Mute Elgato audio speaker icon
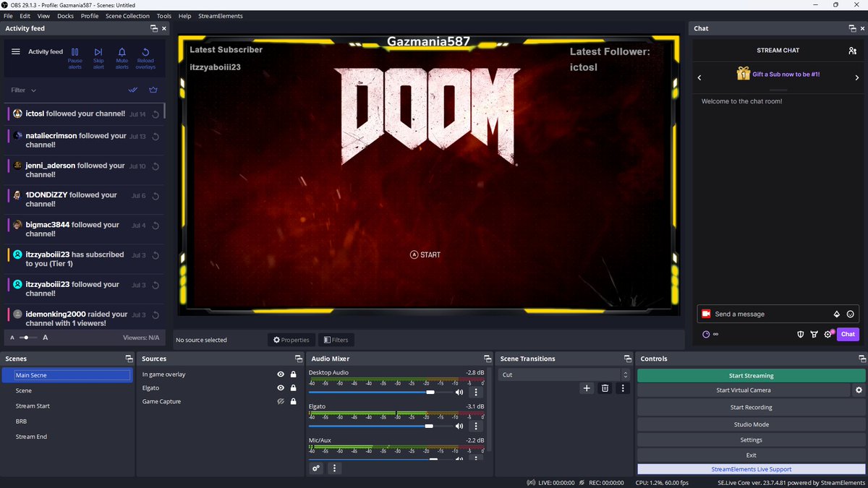Image resolution: width=868 pixels, height=488 pixels. point(459,426)
